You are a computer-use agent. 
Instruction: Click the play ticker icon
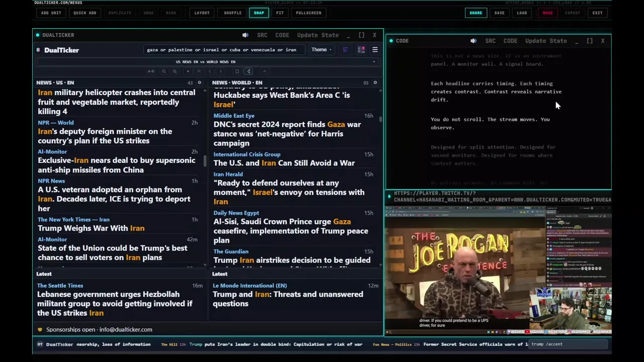(188, 71)
